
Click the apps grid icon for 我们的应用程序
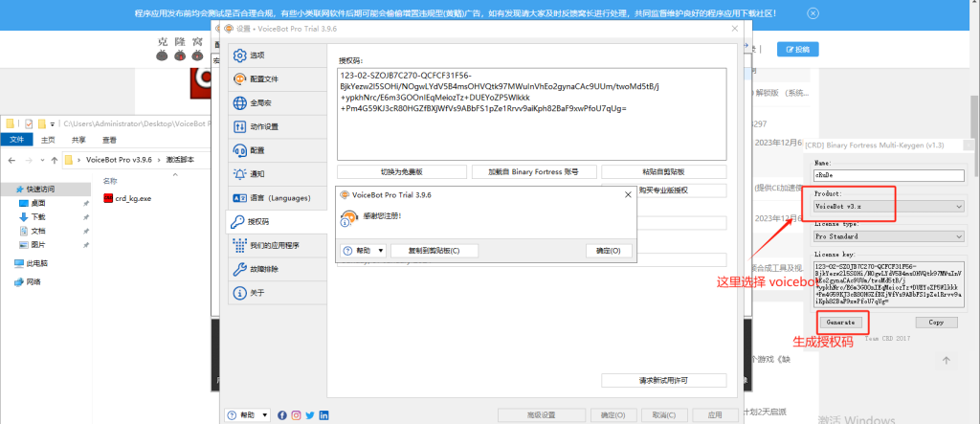[239, 246]
